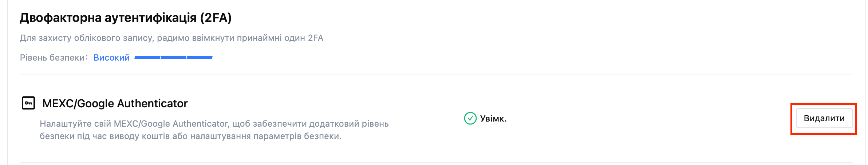Click the Налаштуйте свій MEXC/Google Authenticator description line
The height and width of the screenshot is (165, 868).
click(214, 124)
